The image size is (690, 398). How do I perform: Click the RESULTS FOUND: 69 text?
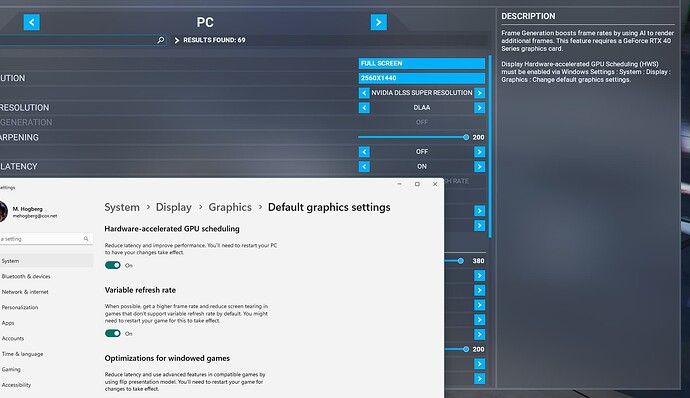[214, 40]
